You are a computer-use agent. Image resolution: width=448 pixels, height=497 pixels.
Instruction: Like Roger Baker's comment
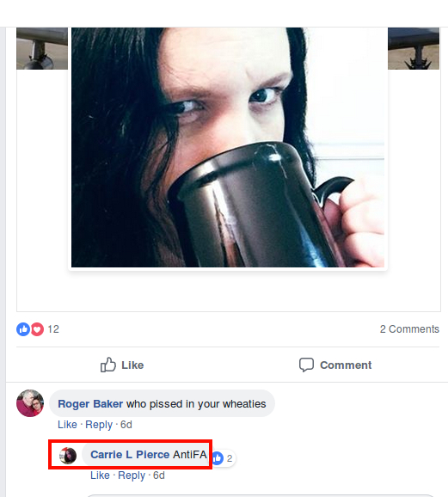(67, 425)
